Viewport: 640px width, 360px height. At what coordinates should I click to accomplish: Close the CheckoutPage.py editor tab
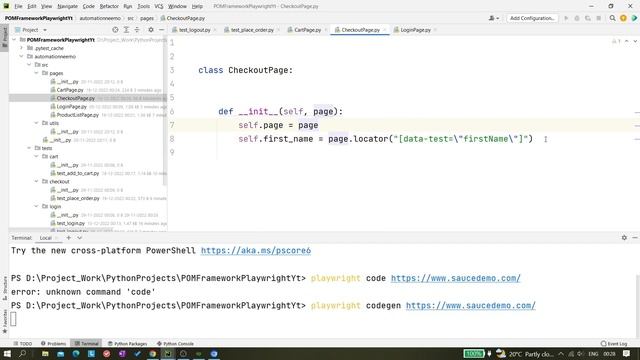[384, 30]
